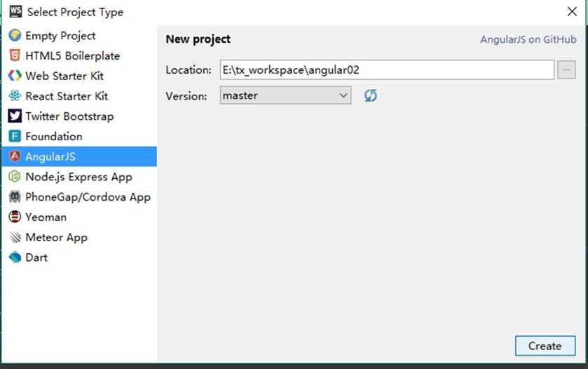Image resolution: width=588 pixels, height=369 pixels.
Task: Select Meteor App project type
Action: point(79,237)
